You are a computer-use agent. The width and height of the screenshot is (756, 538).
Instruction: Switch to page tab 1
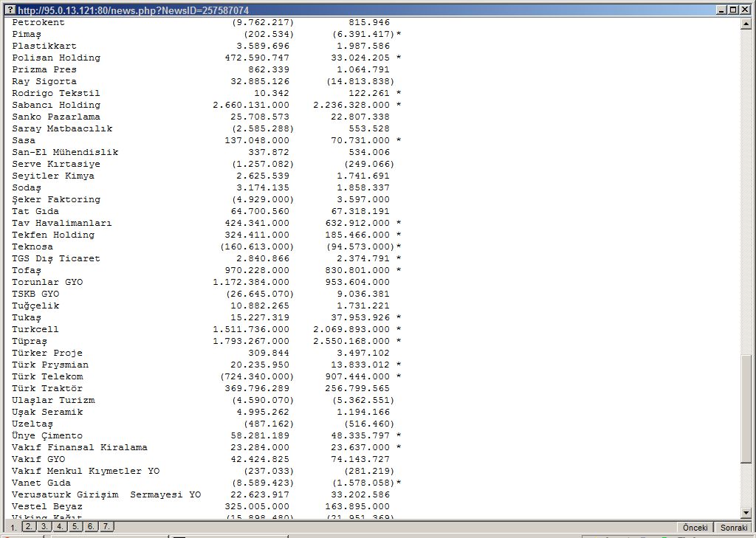(x=13, y=527)
